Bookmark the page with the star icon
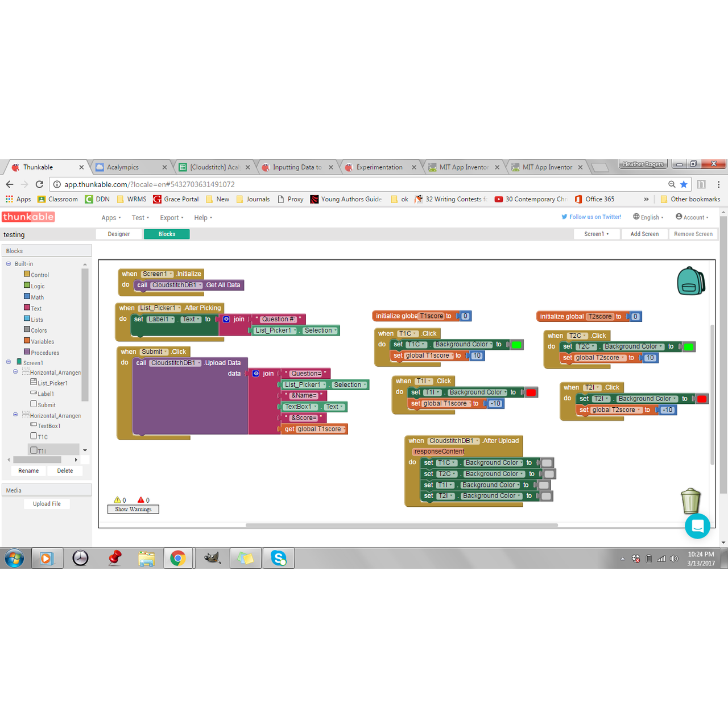728x728 pixels. (x=684, y=184)
